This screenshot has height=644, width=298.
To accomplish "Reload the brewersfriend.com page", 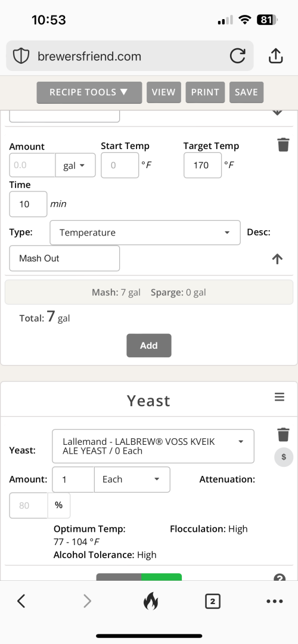I will (x=238, y=56).
